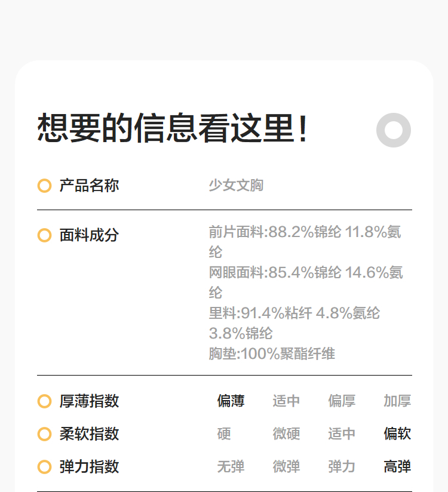
Task: Click the yellow circle beside 柔软指数
Action: 44,434
